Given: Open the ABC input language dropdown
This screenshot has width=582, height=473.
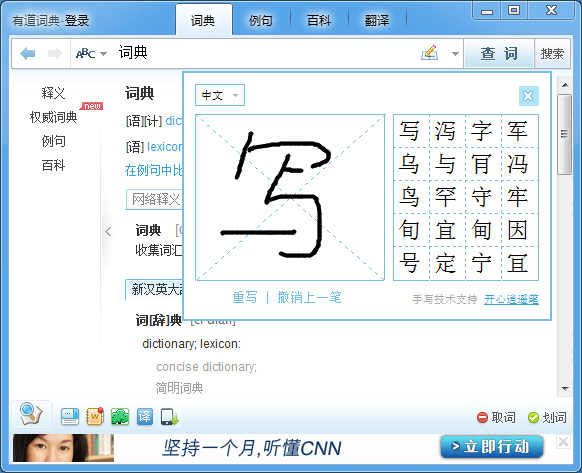Looking at the screenshot, I should 91,53.
